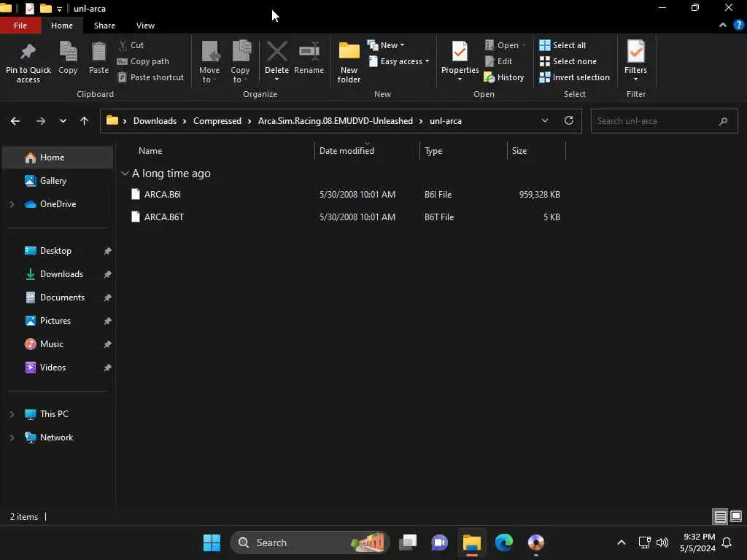Click Cut in the Clipboard group
The height and width of the screenshot is (560, 747).
(131, 45)
